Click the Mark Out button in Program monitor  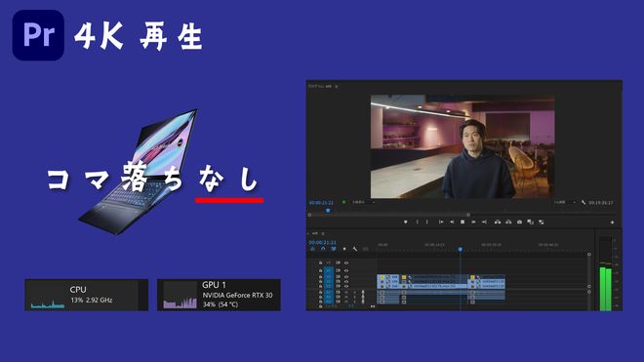[x=427, y=221]
